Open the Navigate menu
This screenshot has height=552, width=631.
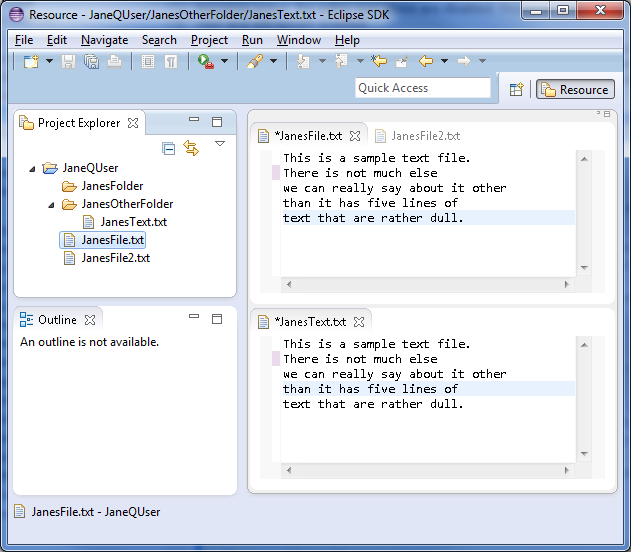(105, 40)
